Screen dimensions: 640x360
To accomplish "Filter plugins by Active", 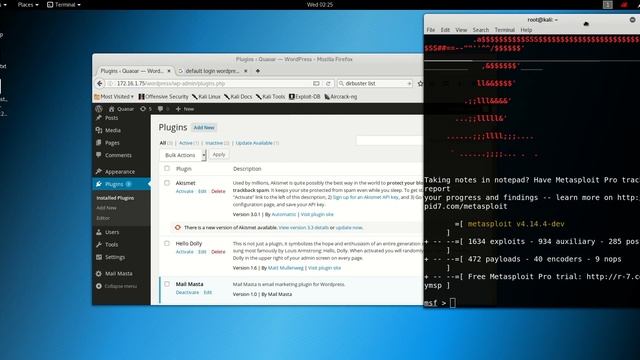I will tap(186, 143).
